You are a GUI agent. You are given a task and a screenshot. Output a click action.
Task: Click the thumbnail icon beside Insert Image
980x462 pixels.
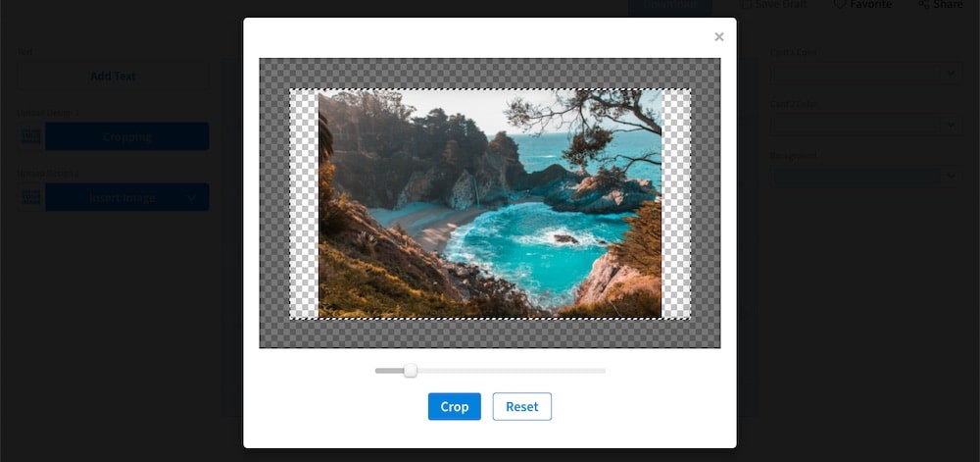coord(30,197)
